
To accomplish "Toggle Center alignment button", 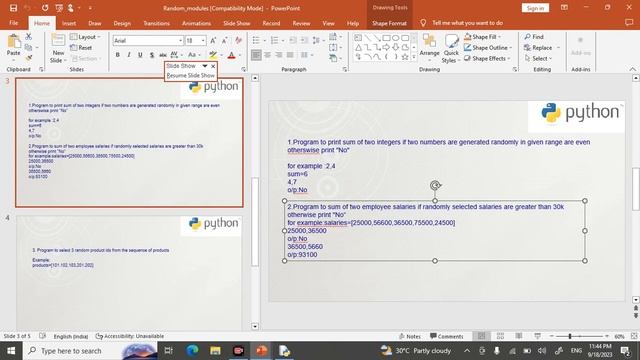I will [267, 55].
